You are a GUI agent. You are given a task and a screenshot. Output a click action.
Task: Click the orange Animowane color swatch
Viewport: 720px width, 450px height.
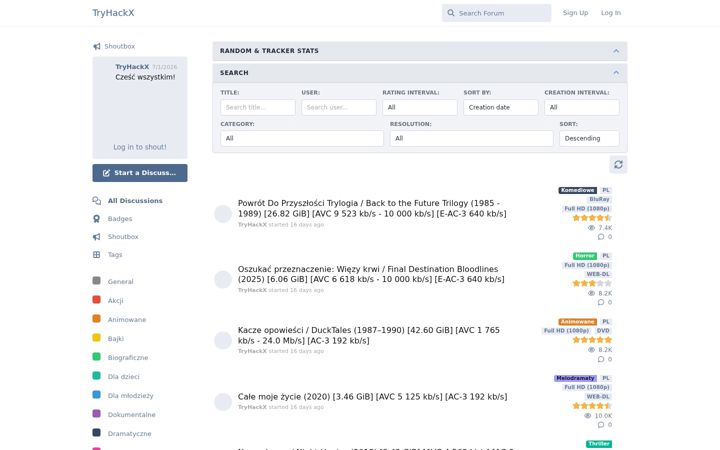(96, 318)
